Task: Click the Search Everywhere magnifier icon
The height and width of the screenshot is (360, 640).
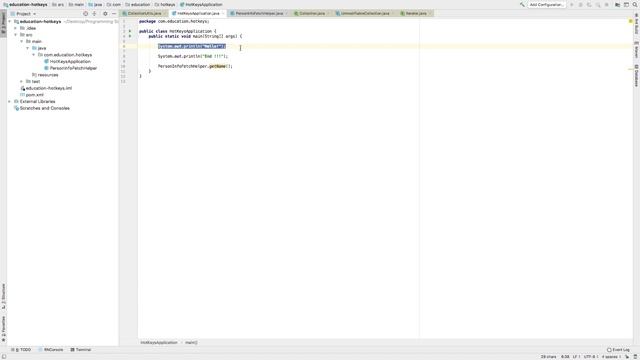Action: [x=635, y=4]
